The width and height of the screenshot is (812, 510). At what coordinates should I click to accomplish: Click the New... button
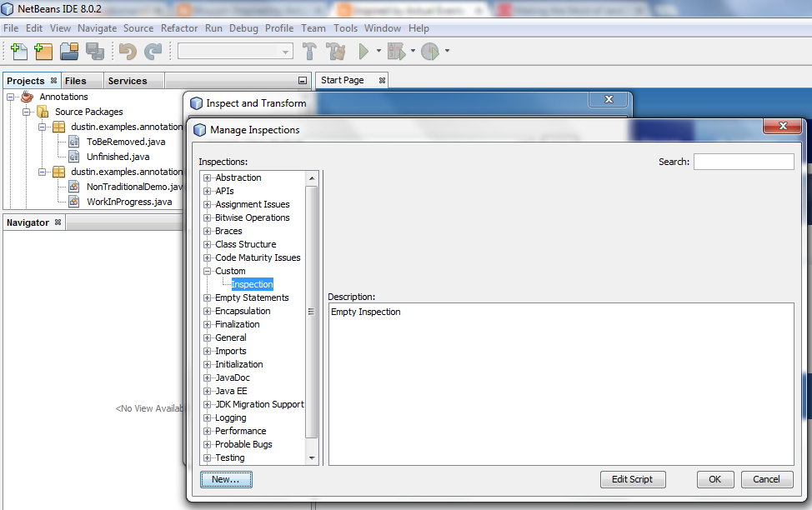[226, 479]
